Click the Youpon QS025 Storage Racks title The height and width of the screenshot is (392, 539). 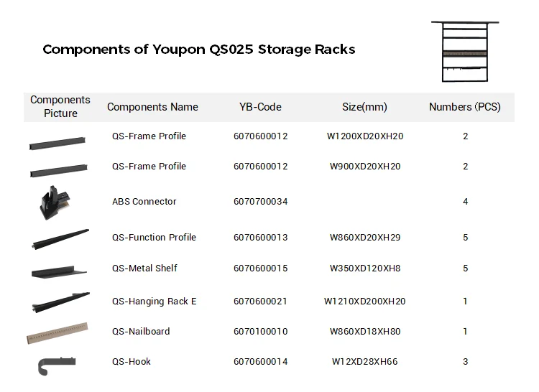[198, 50]
